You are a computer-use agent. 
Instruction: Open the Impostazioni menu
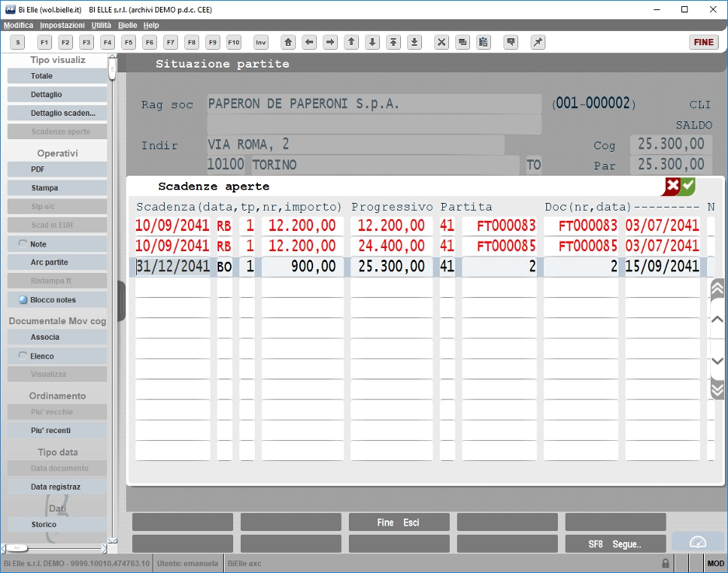pos(62,25)
